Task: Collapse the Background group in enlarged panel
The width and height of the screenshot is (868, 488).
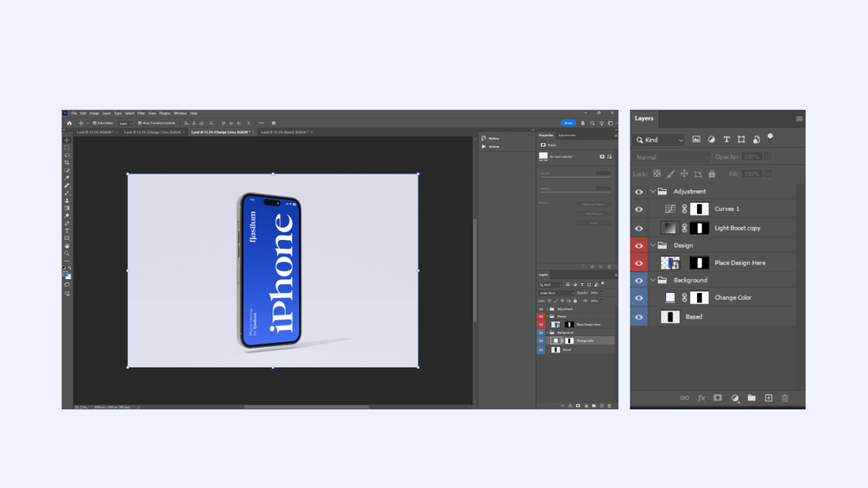Action: coord(653,280)
